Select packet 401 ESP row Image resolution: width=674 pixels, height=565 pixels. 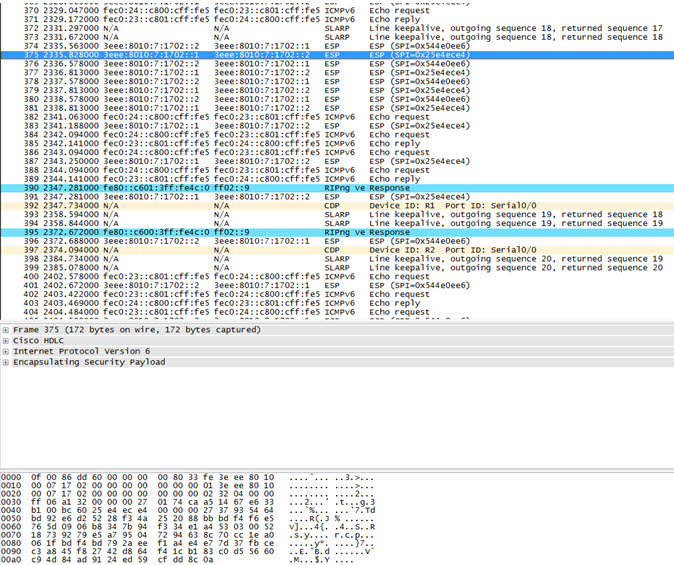(337, 286)
